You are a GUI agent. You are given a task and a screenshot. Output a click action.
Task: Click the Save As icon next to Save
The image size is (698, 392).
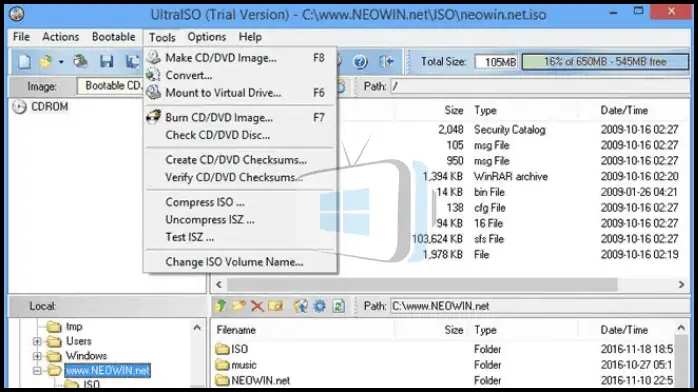pos(132,61)
